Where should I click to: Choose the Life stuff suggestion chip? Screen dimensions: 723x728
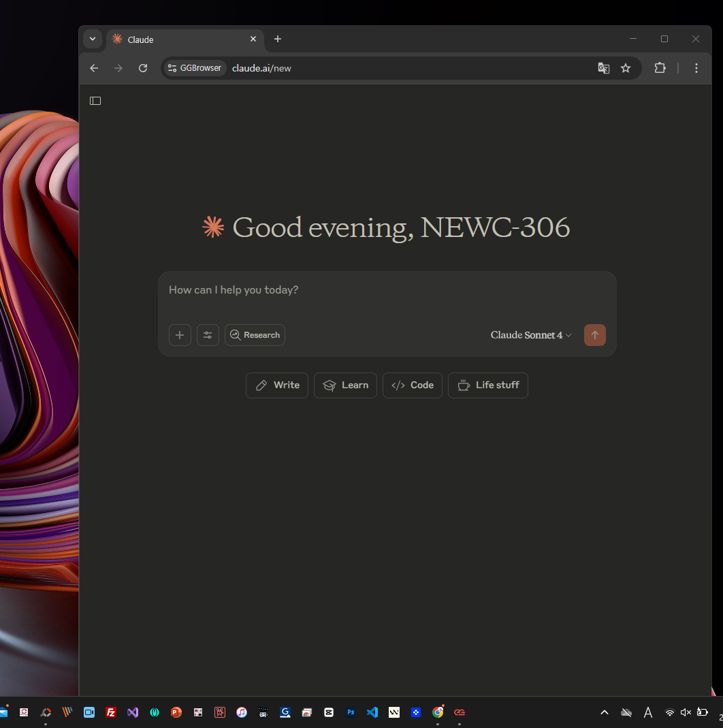pyautogui.click(x=487, y=385)
